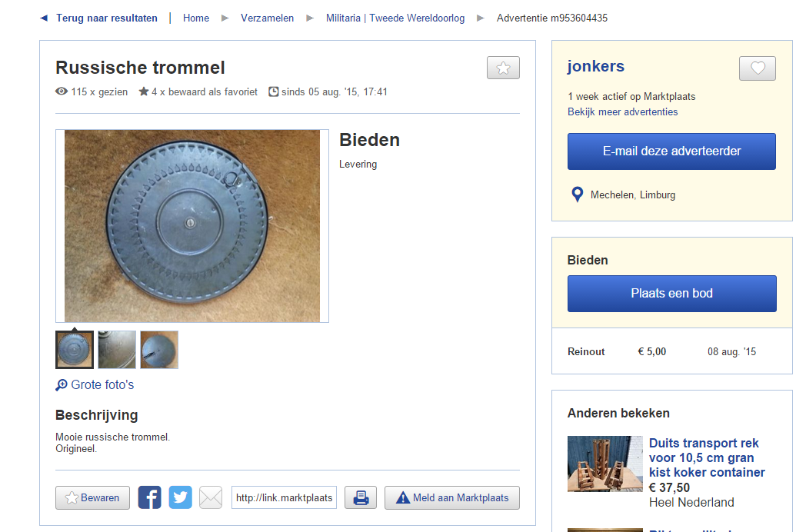Open the Home breadcrumb
The height and width of the screenshot is (532, 796).
tap(195, 18)
